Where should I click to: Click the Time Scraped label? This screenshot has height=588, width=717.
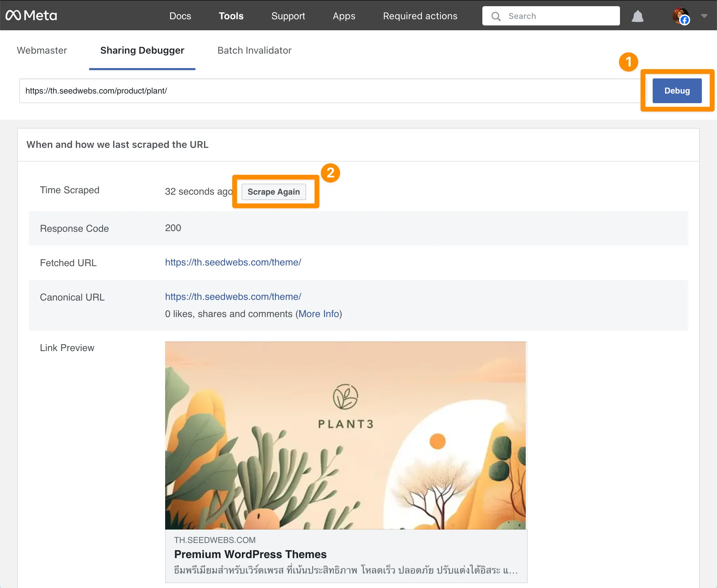click(x=69, y=190)
